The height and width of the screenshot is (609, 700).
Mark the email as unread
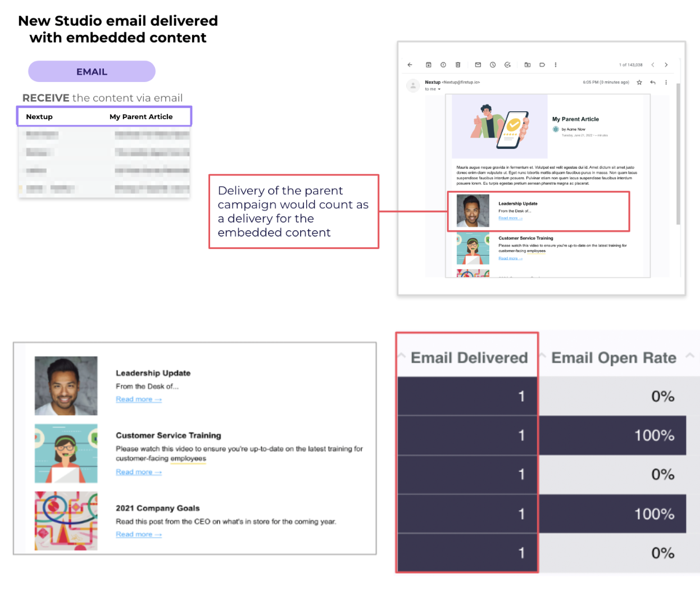(478, 64)
